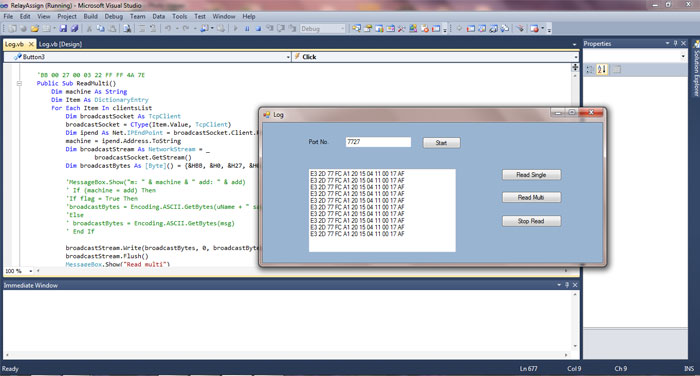Click the Redo arrow icon
700x376 pixels.
pyautogui.click(x=186, y=29)
